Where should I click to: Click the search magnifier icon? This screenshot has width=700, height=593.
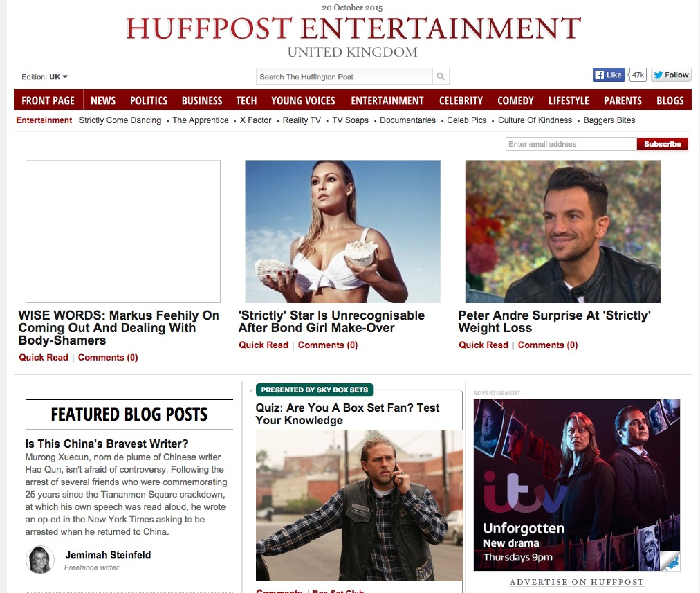(441, 77)
